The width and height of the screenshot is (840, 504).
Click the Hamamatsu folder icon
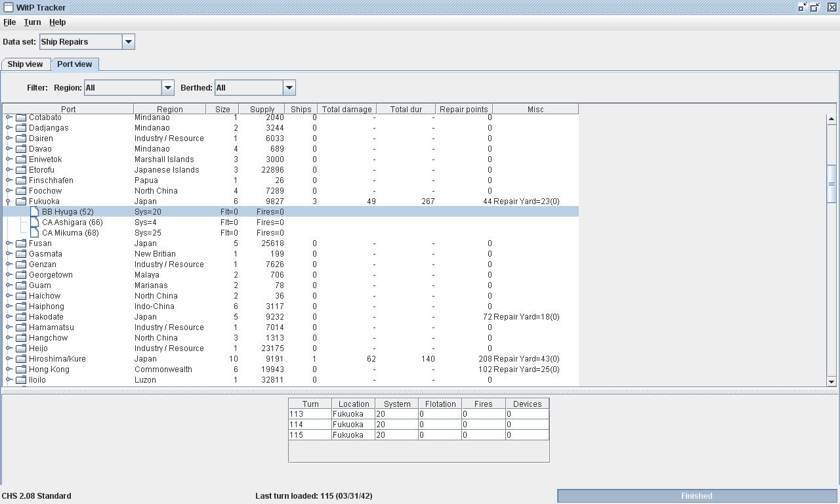pos(21,327)
